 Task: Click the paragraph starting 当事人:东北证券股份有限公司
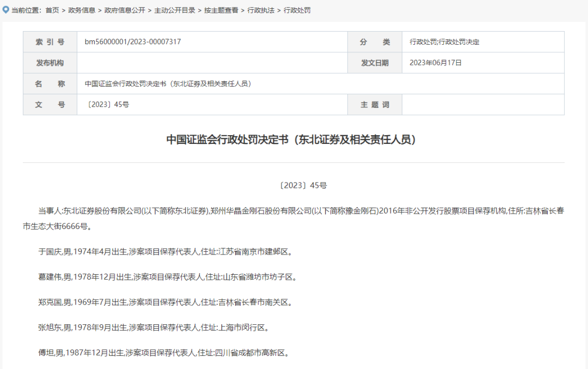click(x=293, y=219)
